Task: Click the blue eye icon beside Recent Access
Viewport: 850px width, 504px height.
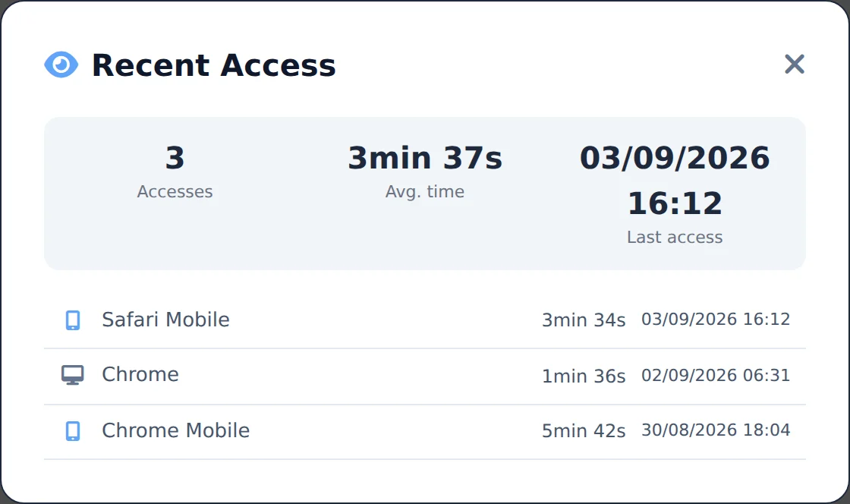Action: coord(61,65)
